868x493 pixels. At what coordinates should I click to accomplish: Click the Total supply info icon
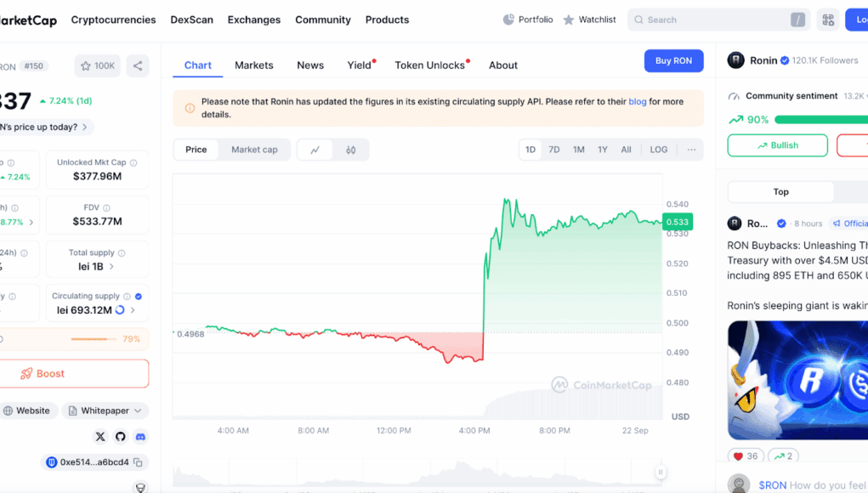tap(122, 252)
